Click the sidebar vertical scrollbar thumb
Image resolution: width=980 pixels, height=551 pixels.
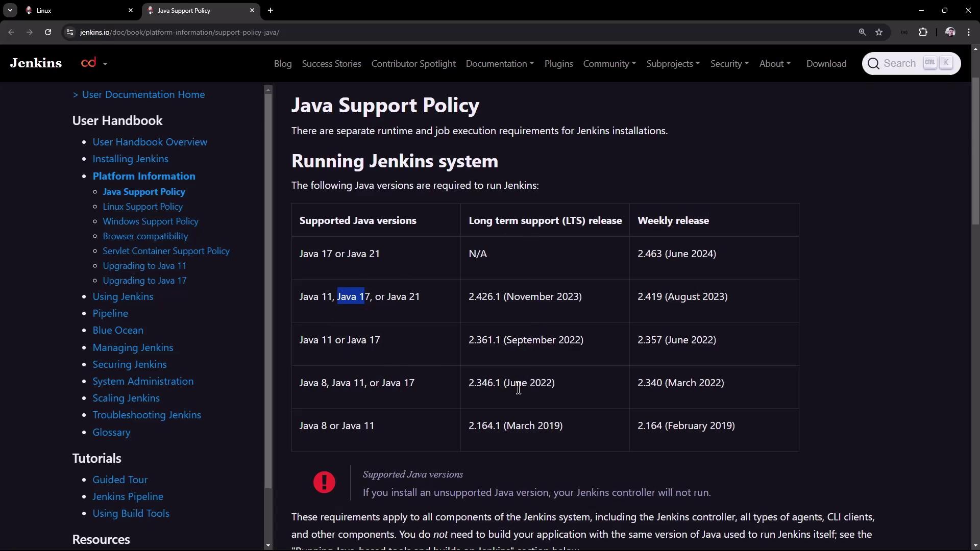[x=268, y=291]
